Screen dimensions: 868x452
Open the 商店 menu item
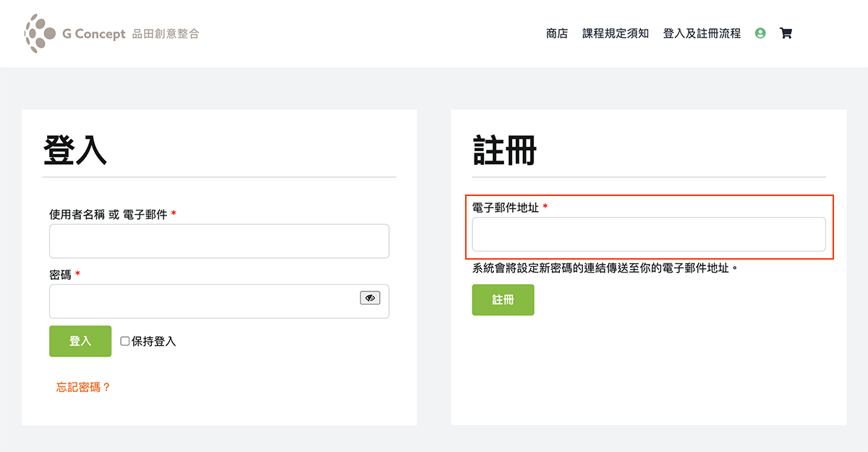coord(557,33)
